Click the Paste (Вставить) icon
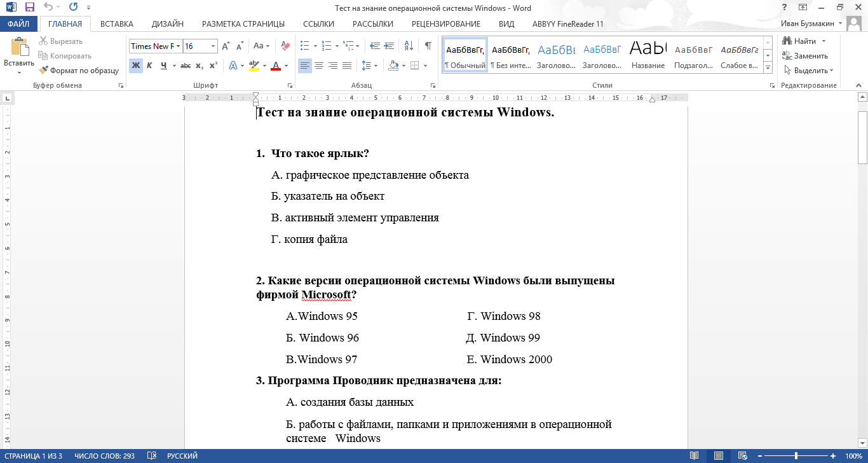 19,48
